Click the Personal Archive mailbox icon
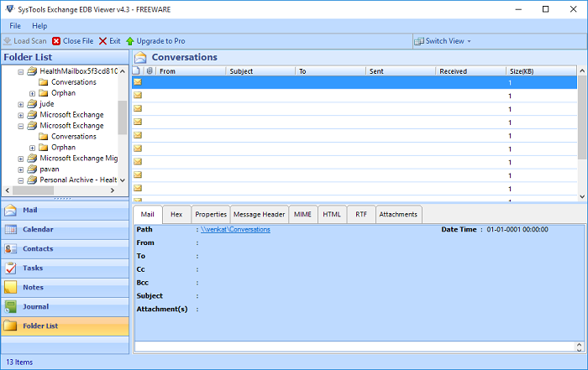This screenshot has width=588, height=370. click(x=32, y=180)
